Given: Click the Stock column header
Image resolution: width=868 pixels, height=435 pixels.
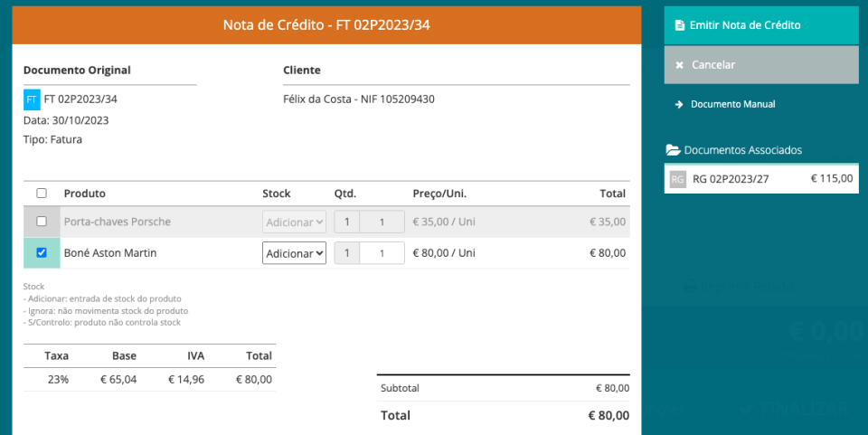Looking at the screenshot, I should [277, 194].
